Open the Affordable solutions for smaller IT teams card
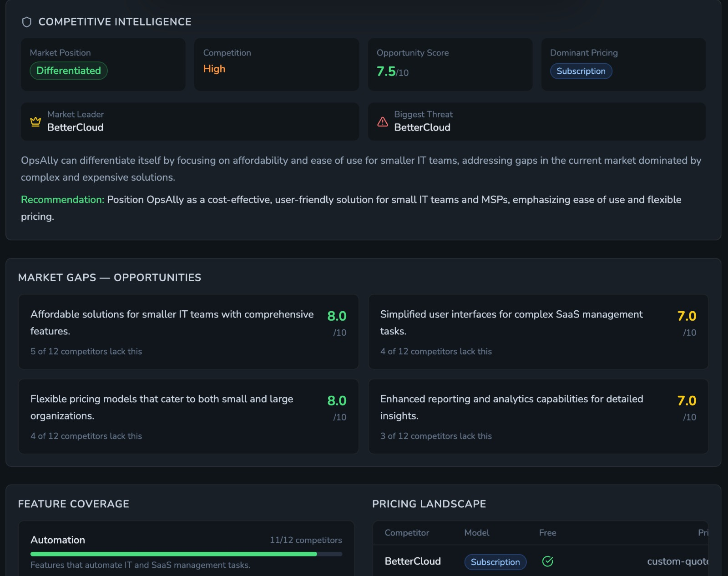 click(188, 332)
